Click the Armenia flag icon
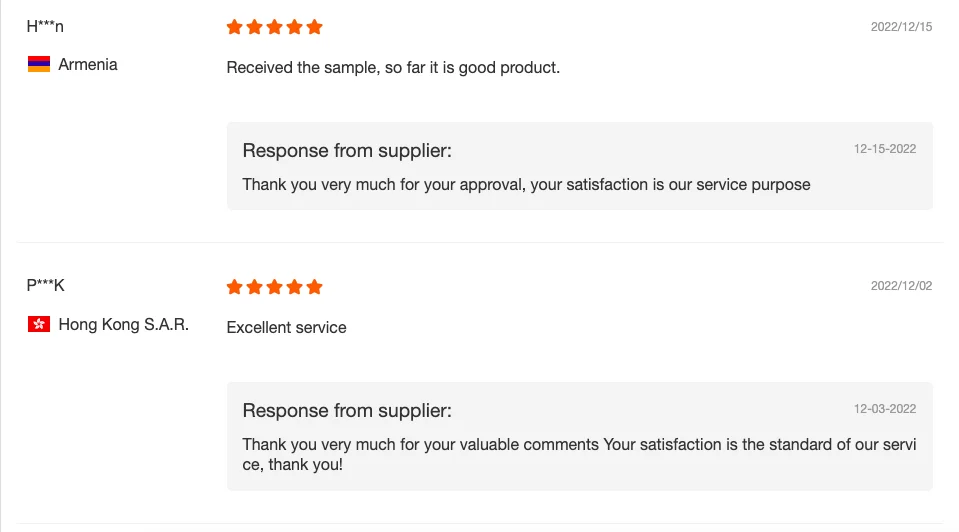Viewport: 959px width, 532px height. click(39, 65)
